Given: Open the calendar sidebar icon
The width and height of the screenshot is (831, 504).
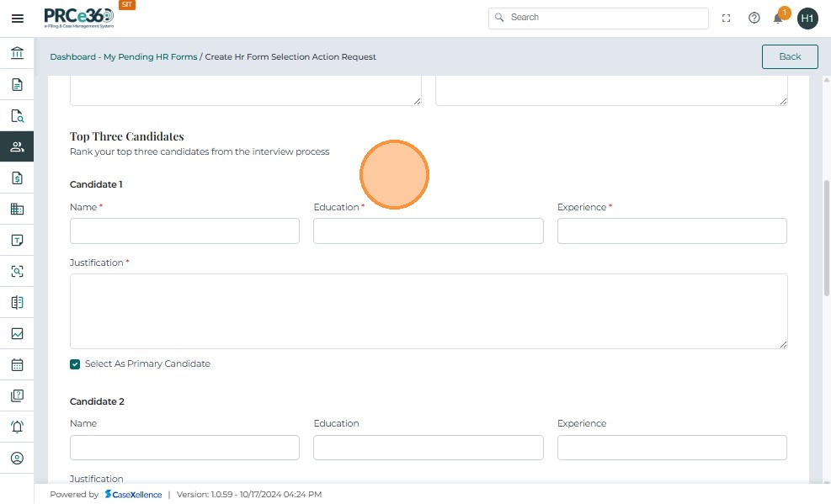Looking at the screenshot, I should point(17,365).
